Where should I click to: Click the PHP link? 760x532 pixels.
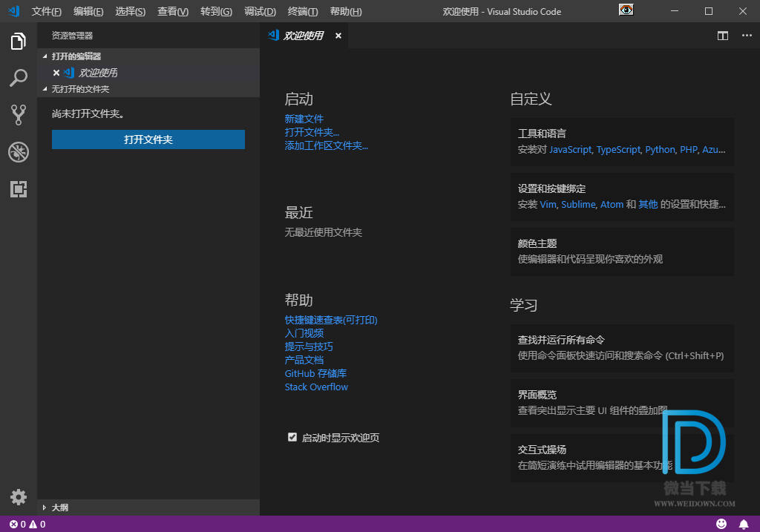click(x=689, y=150)
